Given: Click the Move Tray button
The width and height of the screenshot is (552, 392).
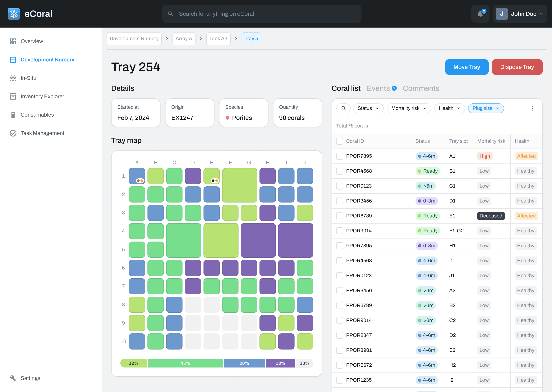Looking at the screenshot, I should pyautogui.click(x=467, y=67).
